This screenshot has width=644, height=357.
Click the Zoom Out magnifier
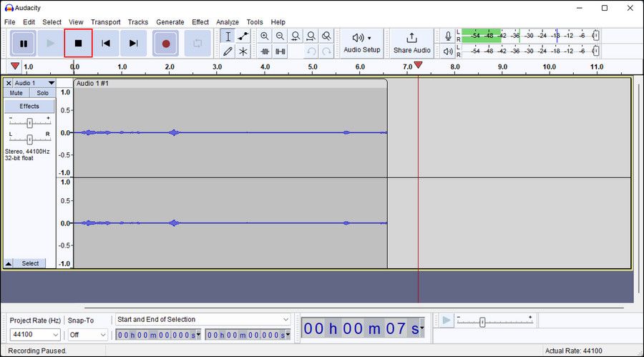coord(280,36)
